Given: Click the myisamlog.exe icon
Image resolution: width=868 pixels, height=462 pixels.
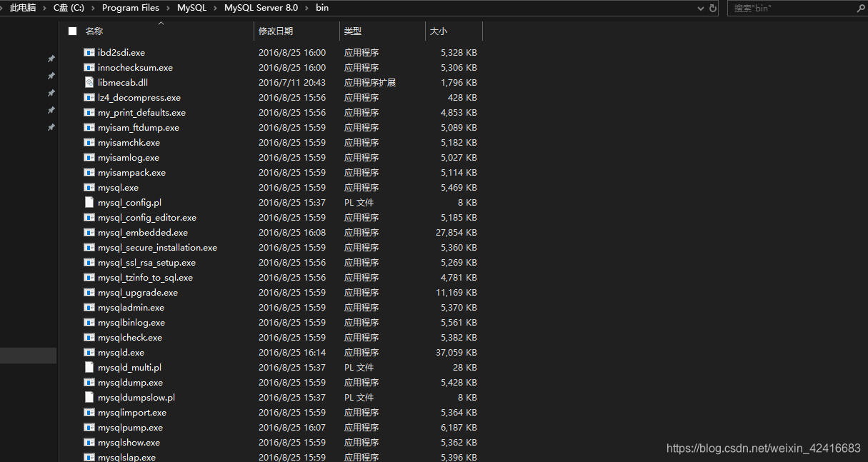Looking at the screenshot, I should click(x=89, y=157).
